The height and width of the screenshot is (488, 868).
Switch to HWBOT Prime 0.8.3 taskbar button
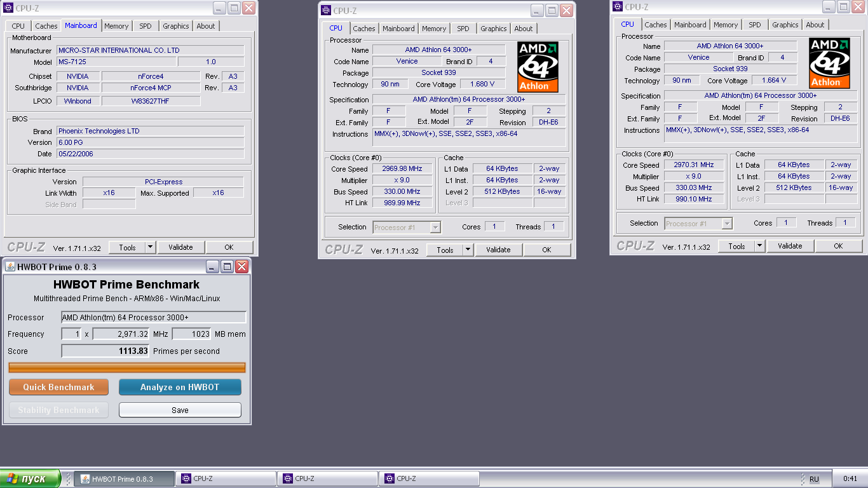pos(124,478)
